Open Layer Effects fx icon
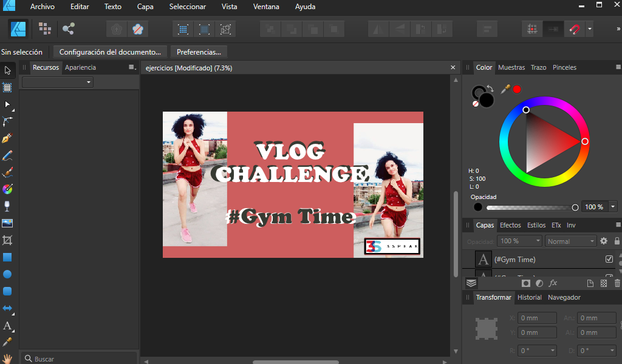The width and height of the screenshot is (622, 364). (553, 283)
